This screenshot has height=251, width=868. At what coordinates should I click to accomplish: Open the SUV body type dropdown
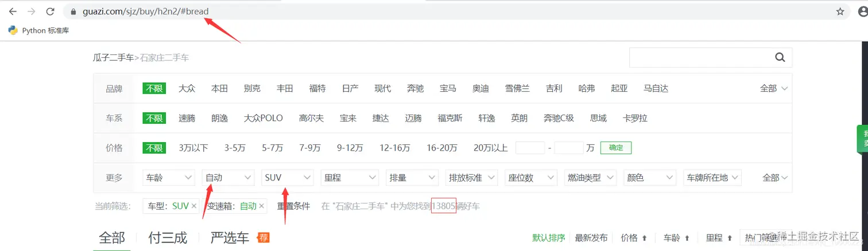click(288, 178)
